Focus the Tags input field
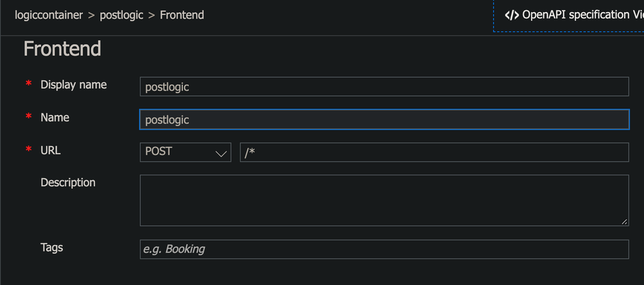644x285 pixels. (384, 249)
